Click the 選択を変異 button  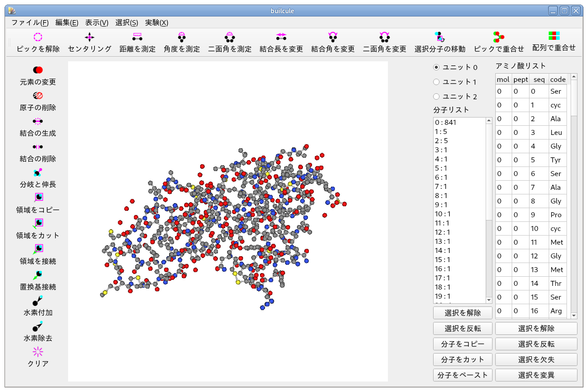pos(536,375)
